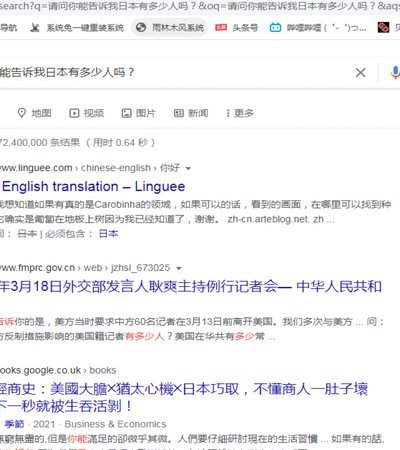Open the 美國大膽×猶太心機×日本巧取 book result
Screen dimensions: 400x450
click(184, 397)
